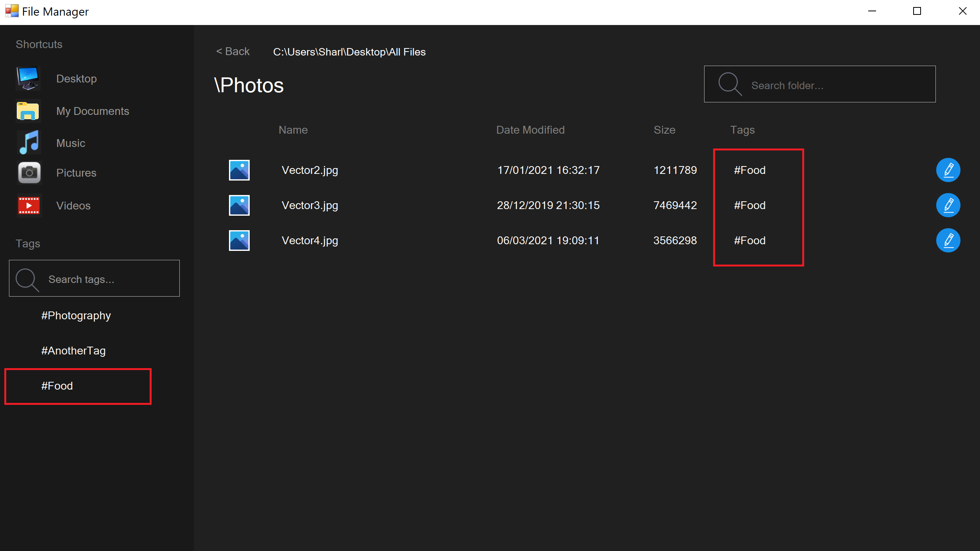Click the Name column header

pyautogui.click(x=293, y=130)
